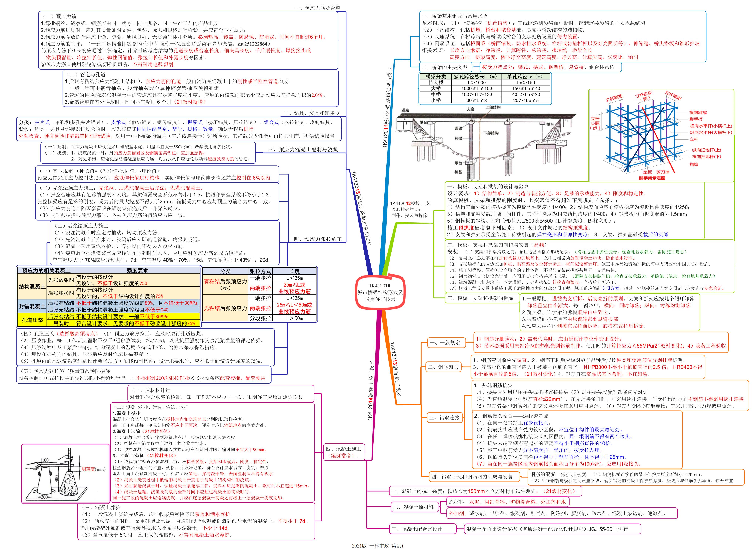Image resolution: width=756 pixels, height=549 pixels.
Task: Click the cell Lo>150
Action: tap(526, 82)
